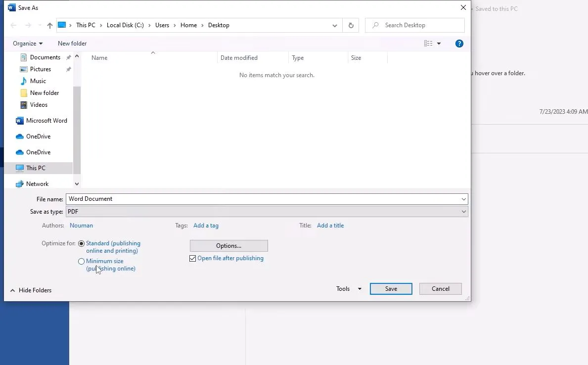Go back to the previous folder
The height and width of the screenshot is (365, 588).
point(13,25)
